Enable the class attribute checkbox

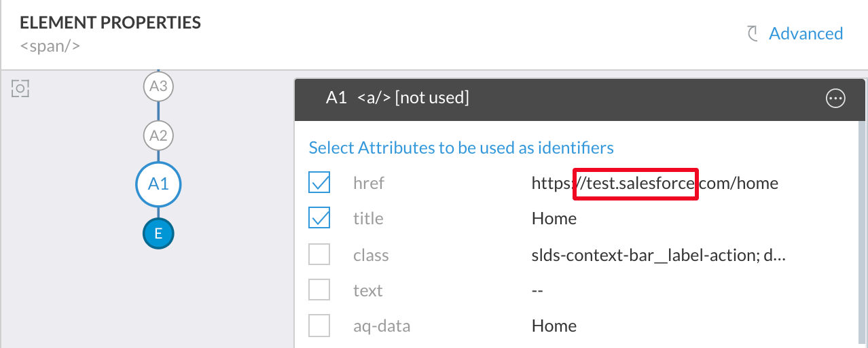coord(319,255)
